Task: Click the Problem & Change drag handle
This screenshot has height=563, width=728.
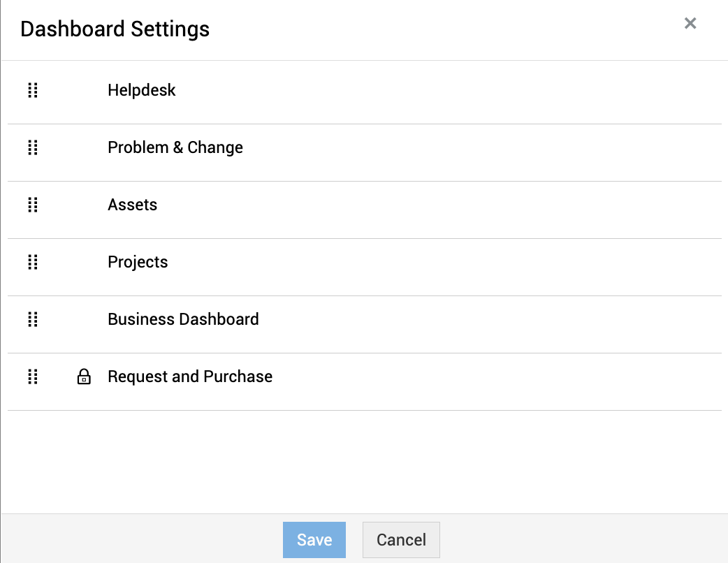Action: pyautogui.click(x=33, y=147)
